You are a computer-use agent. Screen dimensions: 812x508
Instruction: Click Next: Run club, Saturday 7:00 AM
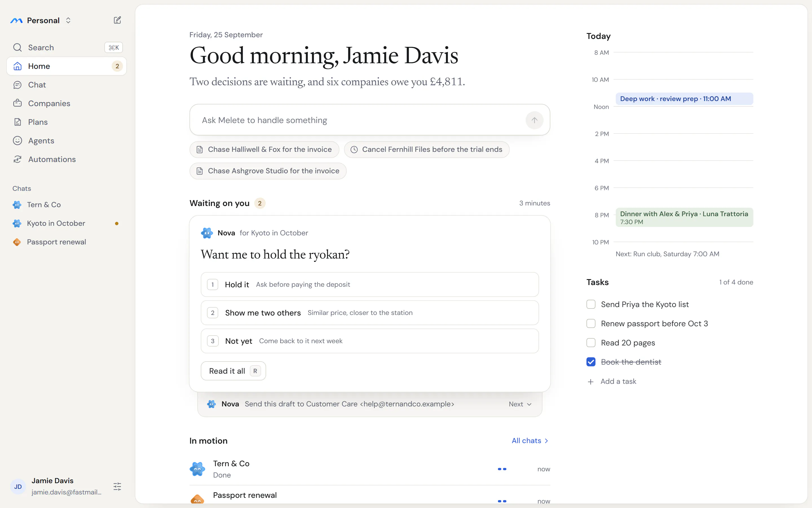point(667,254)
